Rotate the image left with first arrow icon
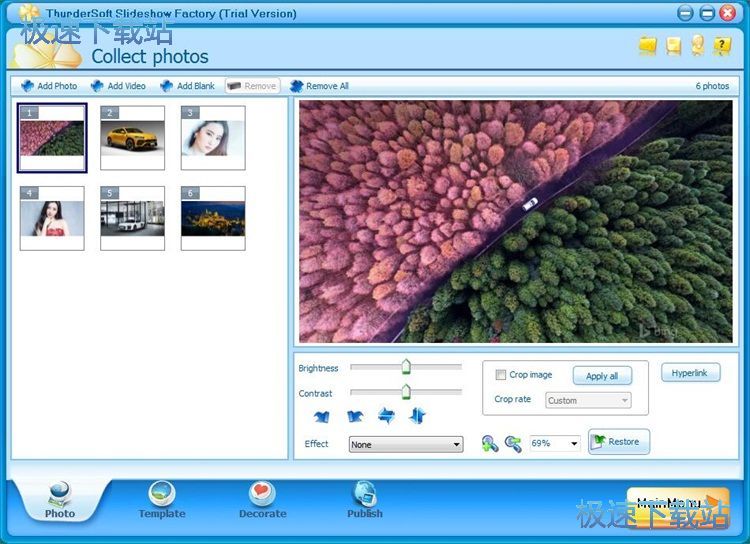750x544 pixels. [x=321, y=416]
